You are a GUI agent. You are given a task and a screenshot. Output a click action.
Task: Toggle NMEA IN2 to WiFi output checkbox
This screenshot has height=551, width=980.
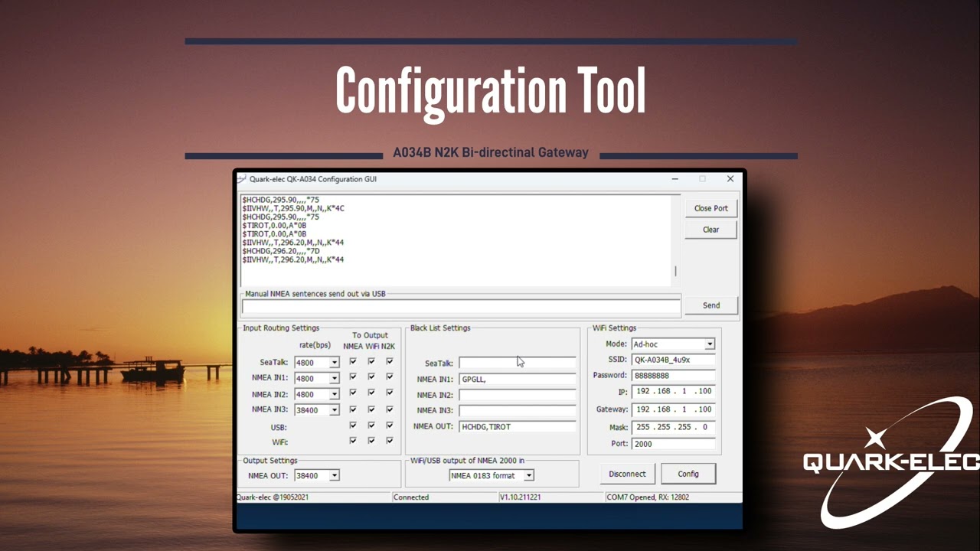tap(371, 393)
